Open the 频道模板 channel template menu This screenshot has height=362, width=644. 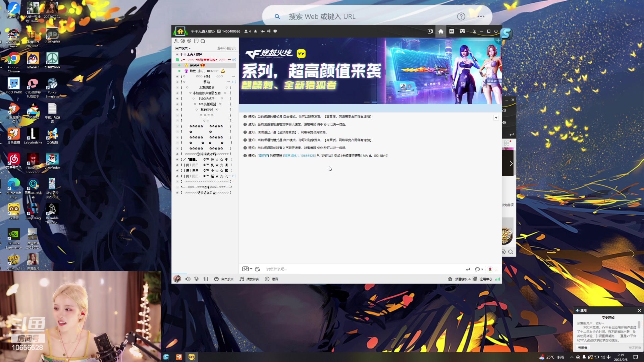(x=459, y=279)
